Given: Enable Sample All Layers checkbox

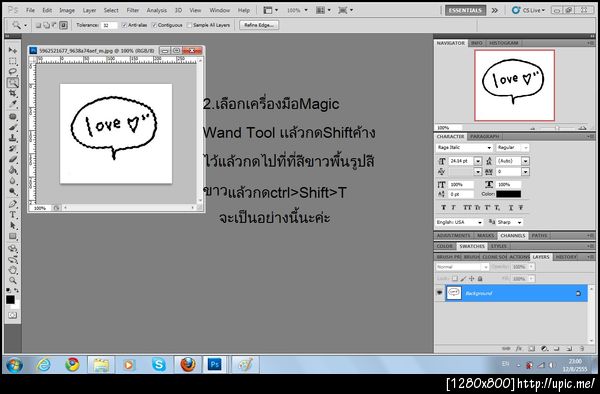Looking at the screenshot, I should pyautogui.click(x=189, y=25).
